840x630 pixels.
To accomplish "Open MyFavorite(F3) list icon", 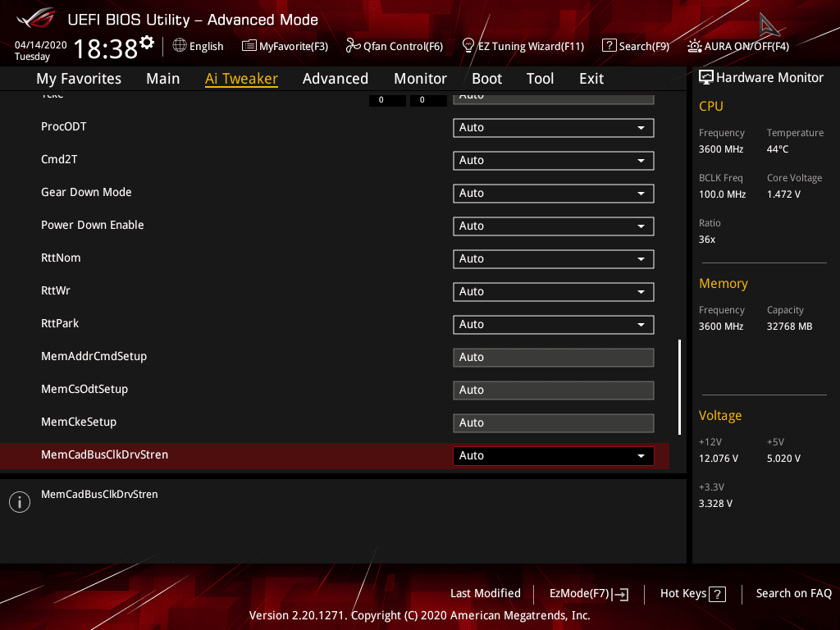I will tap(249, 46).
